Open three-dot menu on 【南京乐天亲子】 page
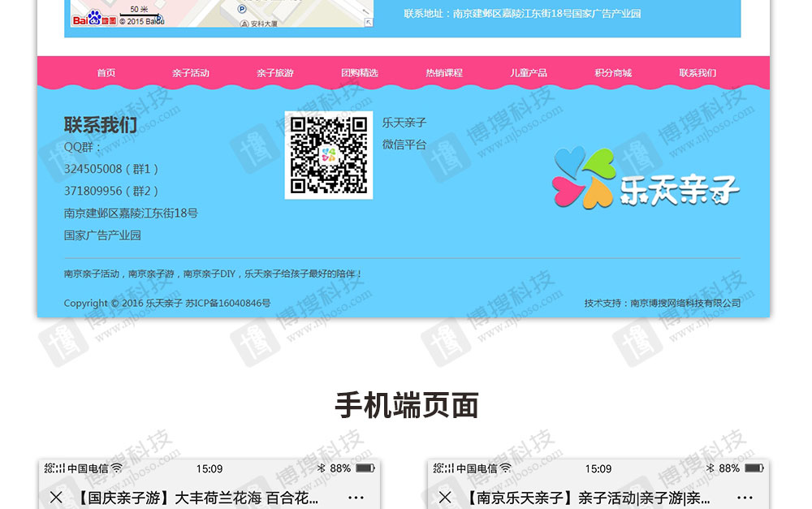The width and height of the screenshot is (812, 509). click(x=745, y=498)
